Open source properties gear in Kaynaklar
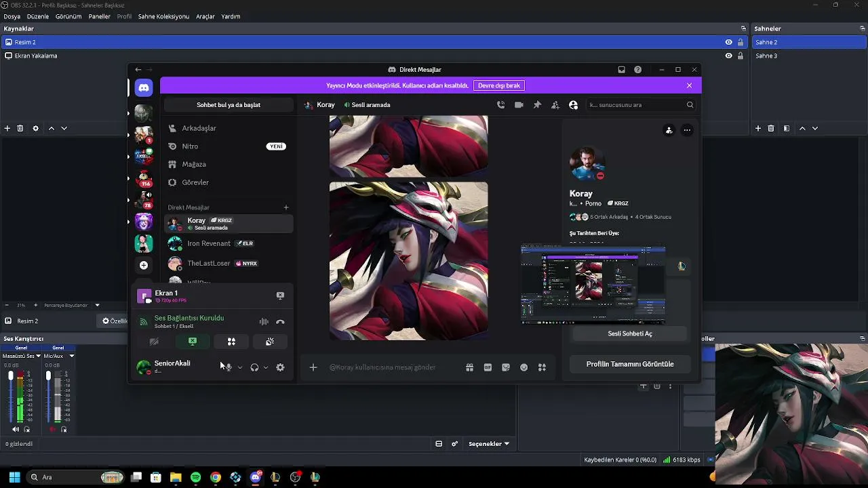Image resolution: width=868 pixels, height=488 pixels. [35, 128]
